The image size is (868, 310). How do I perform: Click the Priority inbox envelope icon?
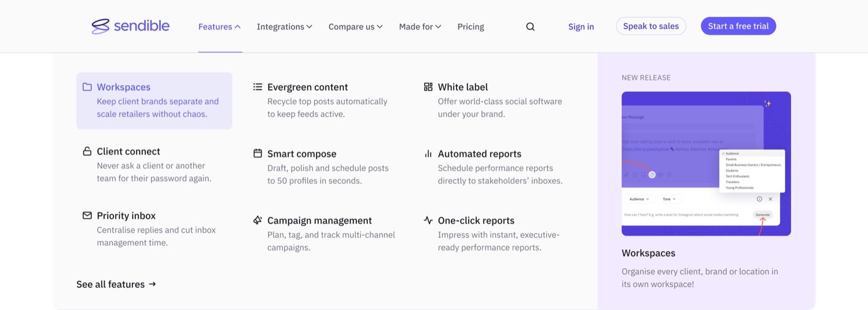(x=87, y=215)
